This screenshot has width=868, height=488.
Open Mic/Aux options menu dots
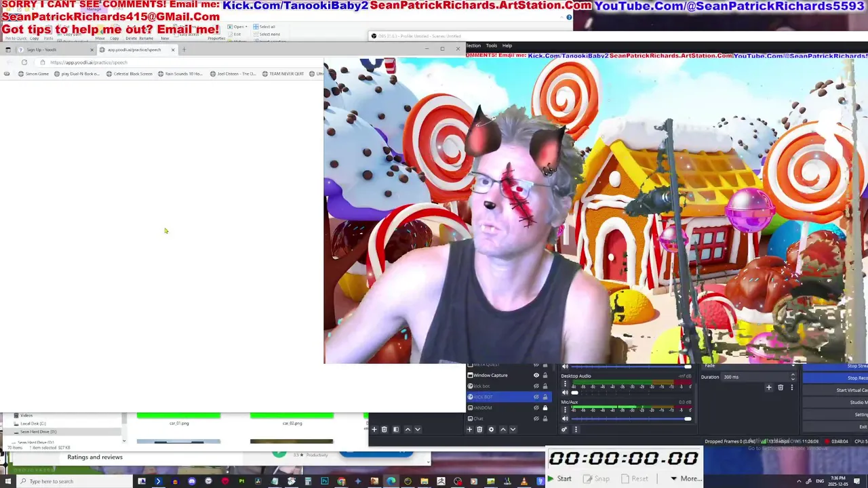pos(565,410)
